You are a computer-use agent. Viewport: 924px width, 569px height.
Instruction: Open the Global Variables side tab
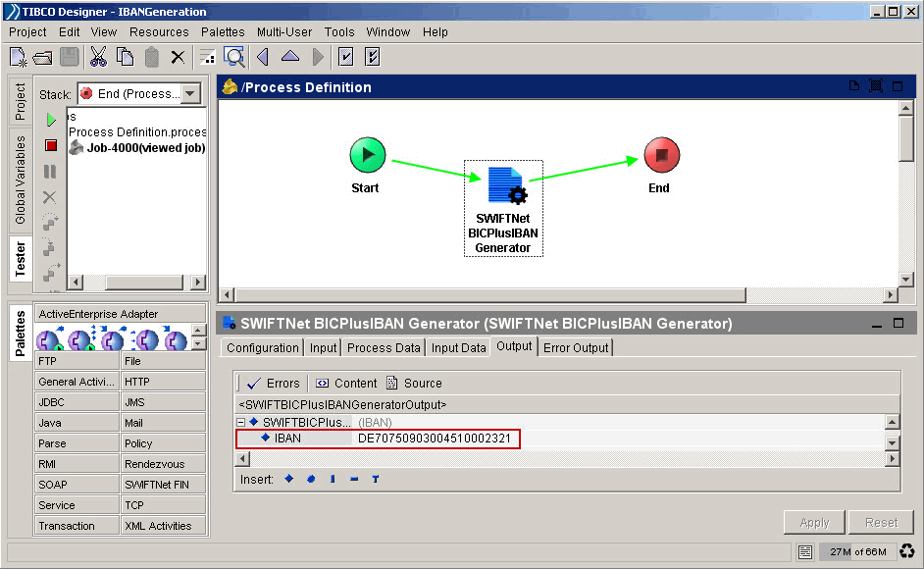tap(21, 180)
